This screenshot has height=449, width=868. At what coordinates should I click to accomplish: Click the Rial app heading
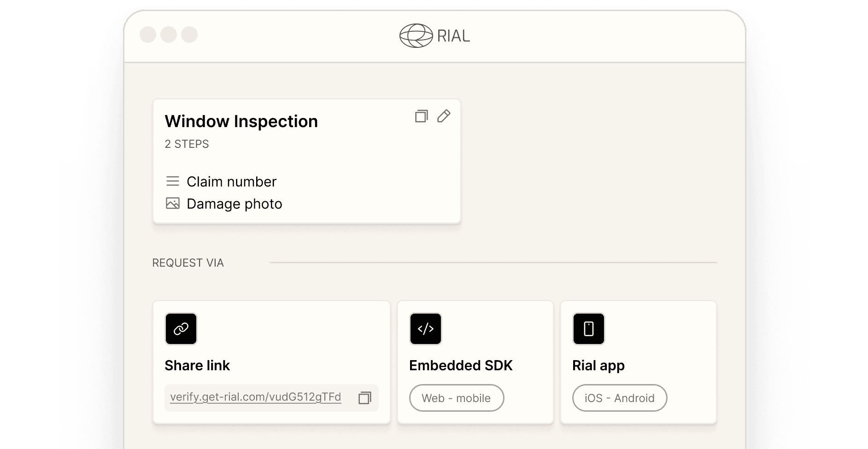tap(598, 366)
